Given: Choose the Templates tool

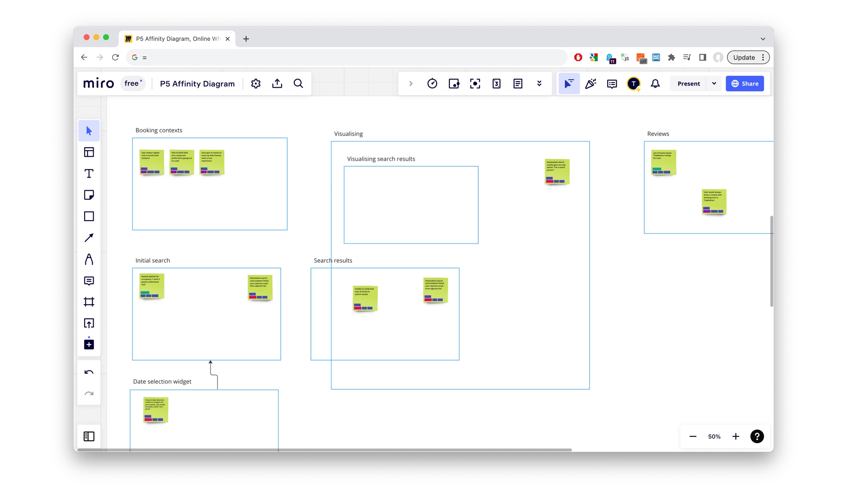Looking at the screenshot, I should click(x=89, y=152).
